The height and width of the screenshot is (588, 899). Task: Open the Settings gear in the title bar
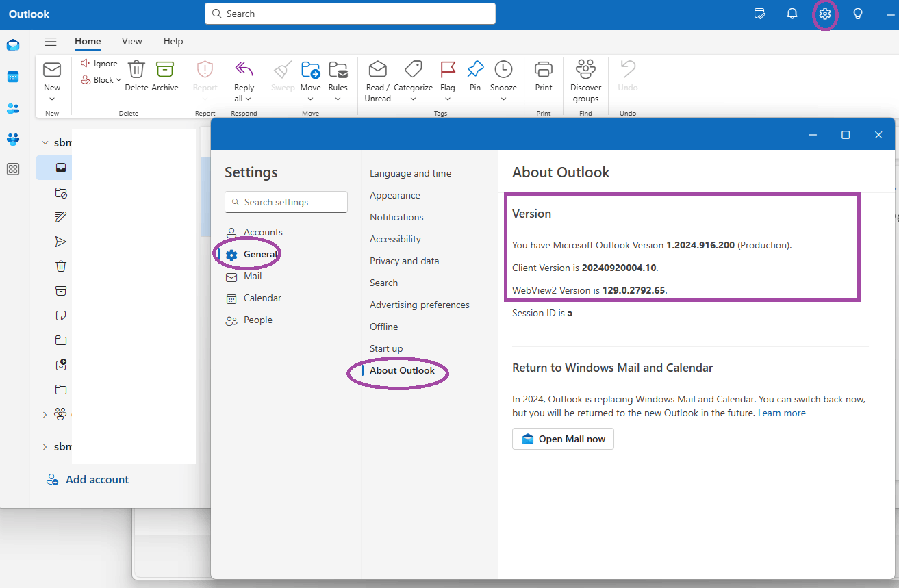[x=825, y=14]
